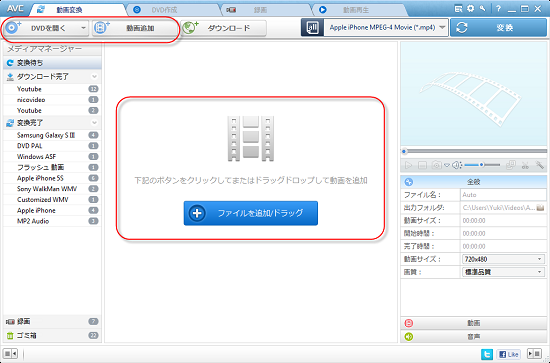Open help with the question mark icon
The height and width of the screenshot is (363, 550).
pos(498,9)
